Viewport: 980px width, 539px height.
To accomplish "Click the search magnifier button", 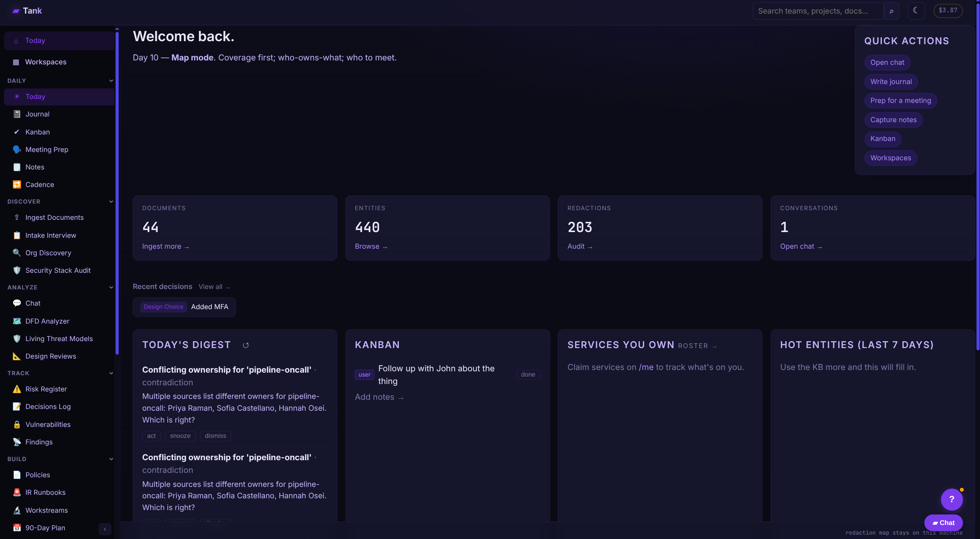I will (x=891, y=11).
